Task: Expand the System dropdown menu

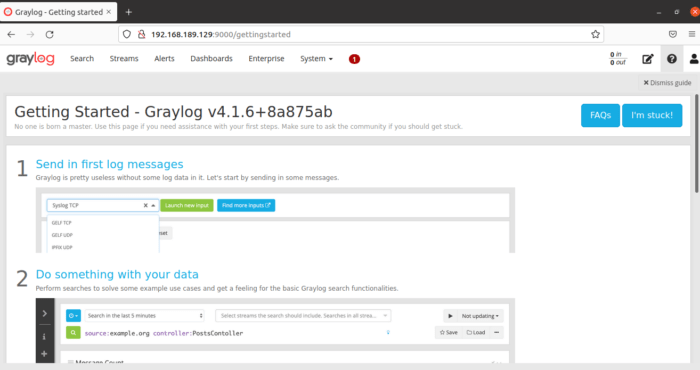Action: click(316, 58)
